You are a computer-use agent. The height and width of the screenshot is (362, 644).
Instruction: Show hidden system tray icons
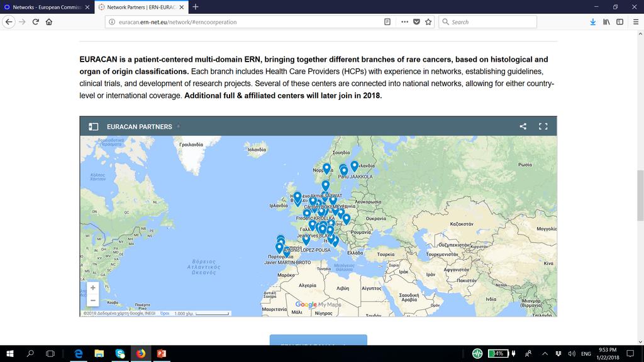tap(545, 353)
